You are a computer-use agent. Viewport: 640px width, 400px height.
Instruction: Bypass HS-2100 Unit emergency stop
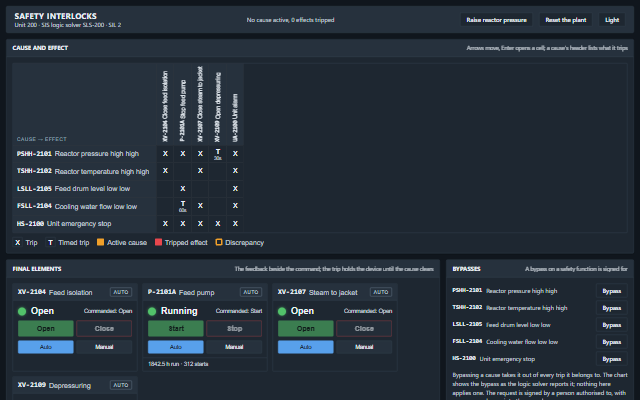coord(611,359)
